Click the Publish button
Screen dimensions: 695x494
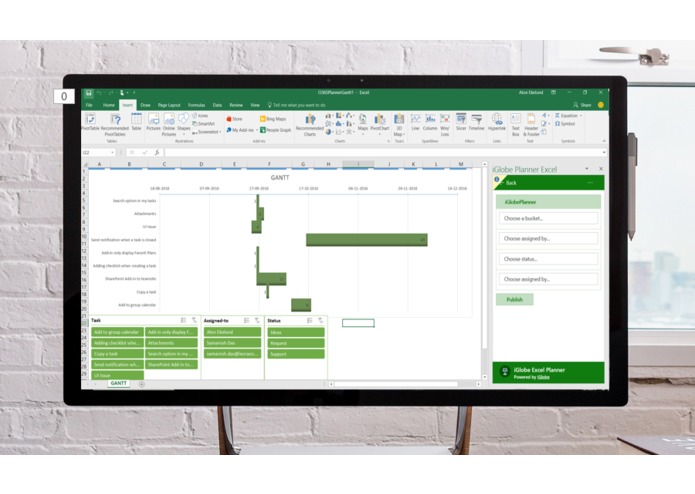tap(515, 300)
